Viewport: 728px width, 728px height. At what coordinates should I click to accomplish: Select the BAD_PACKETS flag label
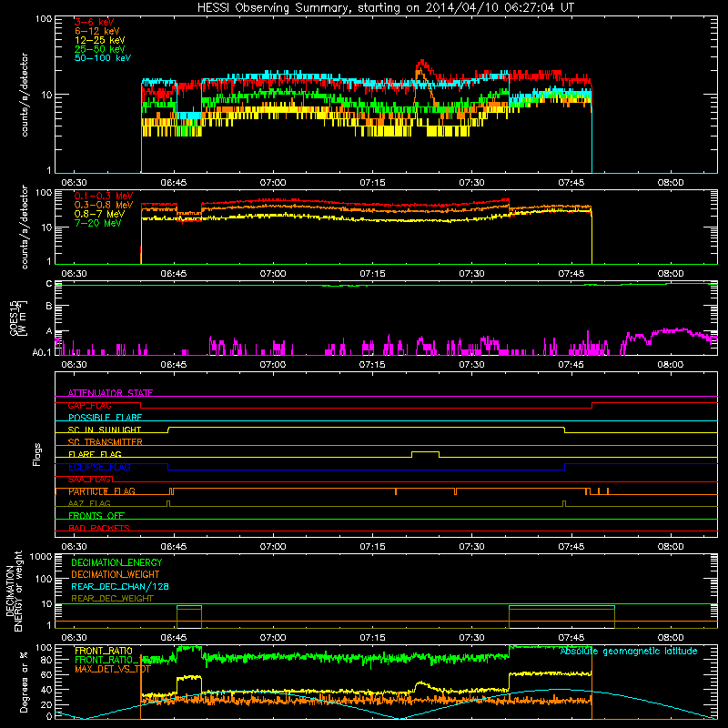tap(99, 528)
